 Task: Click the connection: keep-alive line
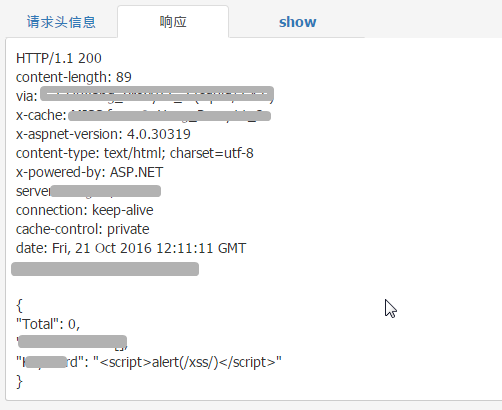(x=85, y=210)
